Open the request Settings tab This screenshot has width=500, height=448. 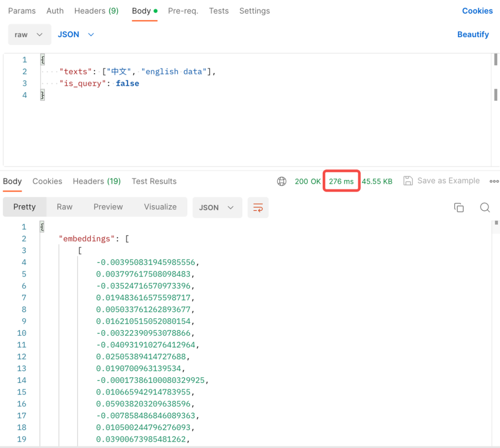tap(255, 11)
